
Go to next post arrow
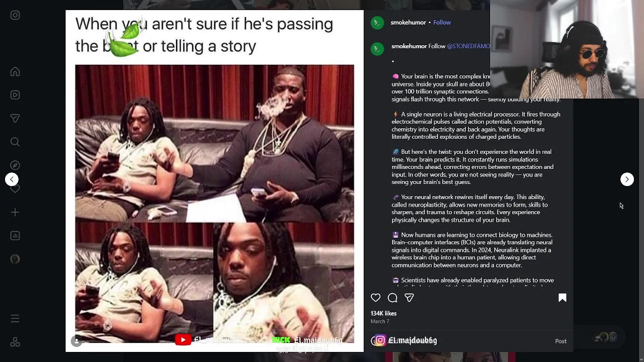(627, 179)
